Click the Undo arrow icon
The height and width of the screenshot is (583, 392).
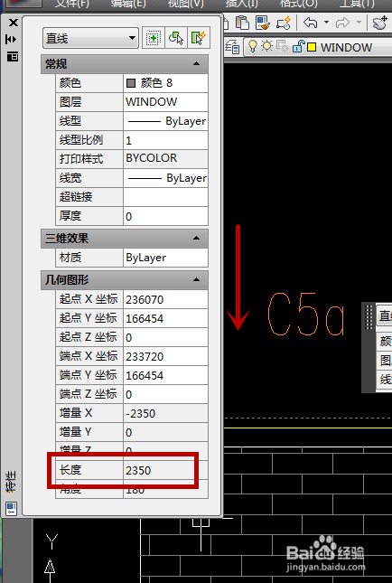(x=310, y=24)
